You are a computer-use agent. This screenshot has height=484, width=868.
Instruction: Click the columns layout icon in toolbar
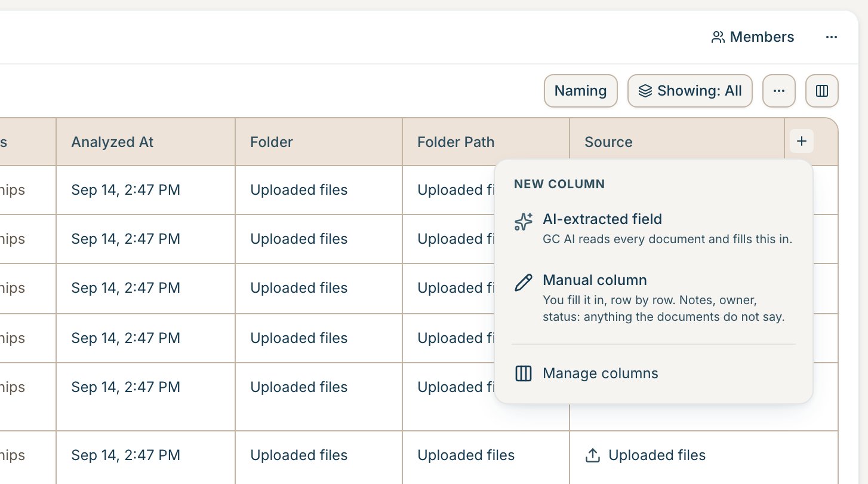coord(821,91)
